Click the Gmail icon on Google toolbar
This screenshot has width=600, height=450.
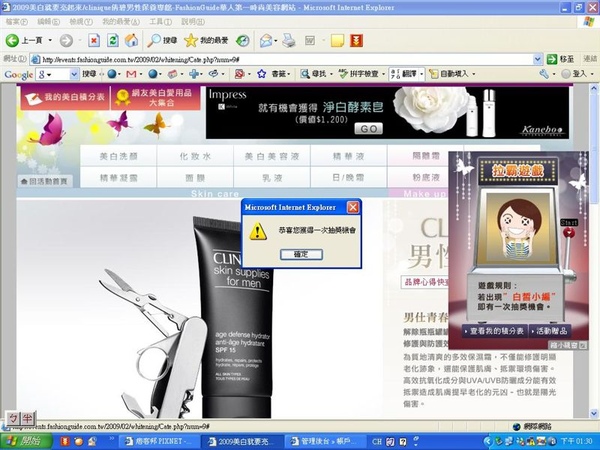pos(131,74)
